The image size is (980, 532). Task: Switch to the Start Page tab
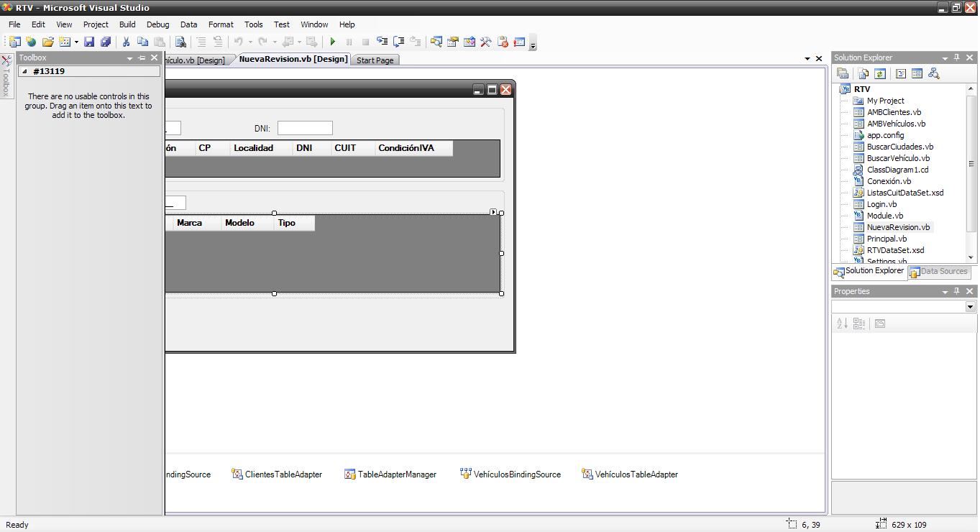[375, 60]
